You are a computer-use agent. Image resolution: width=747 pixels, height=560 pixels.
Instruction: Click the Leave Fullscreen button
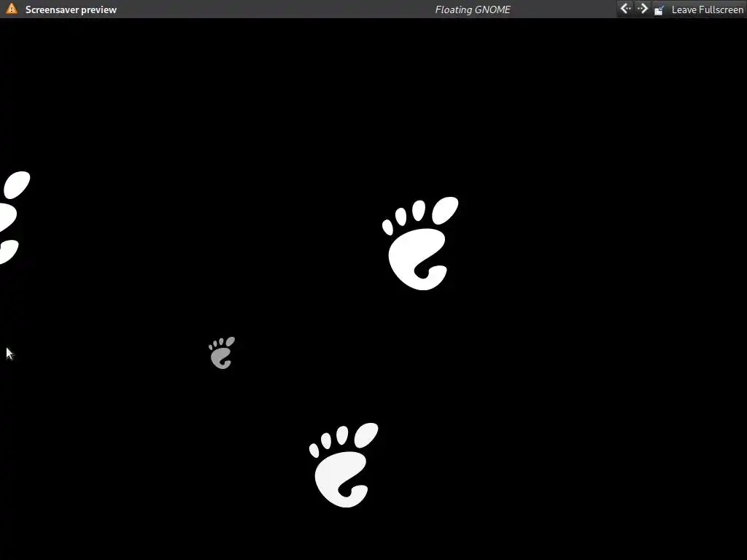pyautogui.click(x=698, y=9)
